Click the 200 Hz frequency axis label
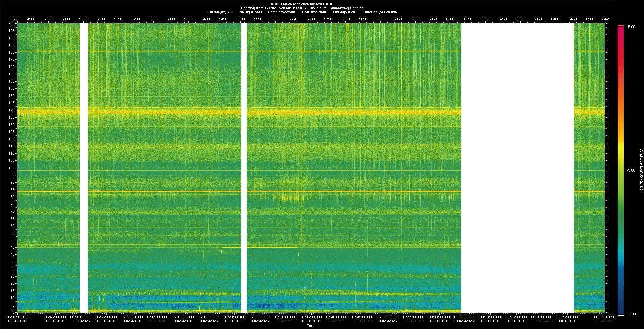Viewport: 644px width, 329px height. click(11, 23)
